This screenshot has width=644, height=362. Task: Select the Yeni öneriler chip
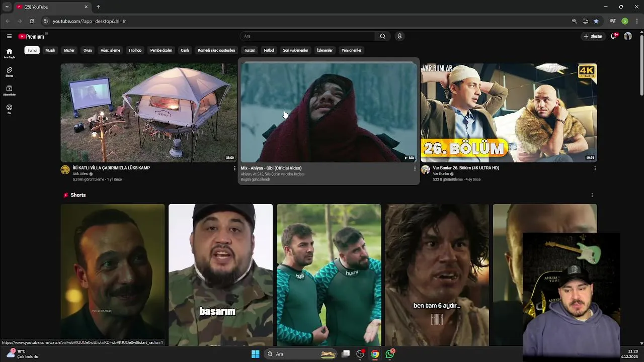pos(351,50)
